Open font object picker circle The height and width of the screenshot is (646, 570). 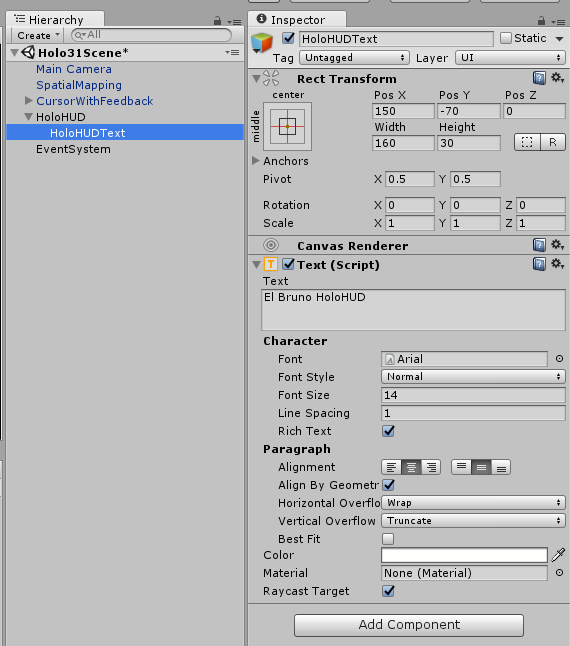[559, 359]
